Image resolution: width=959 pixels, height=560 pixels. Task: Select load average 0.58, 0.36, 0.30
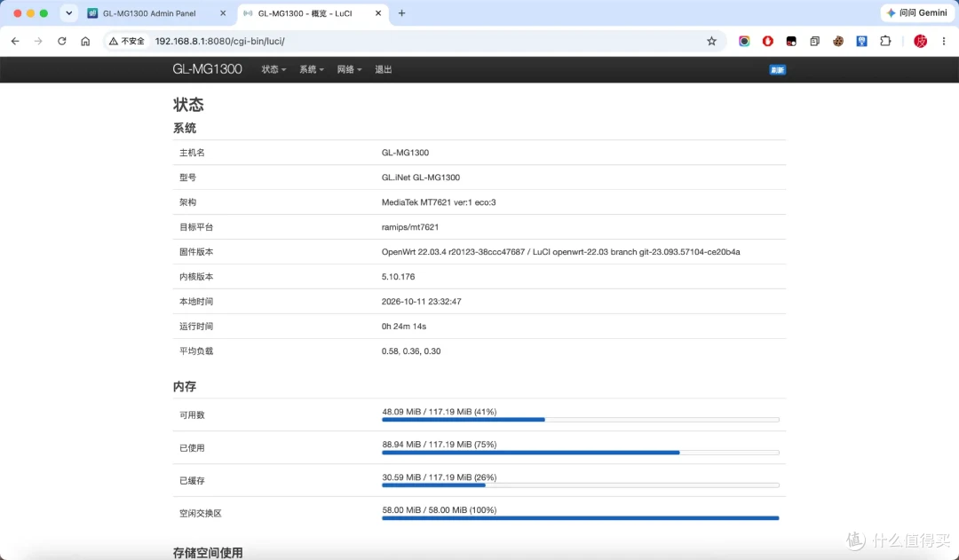point(411,351)
